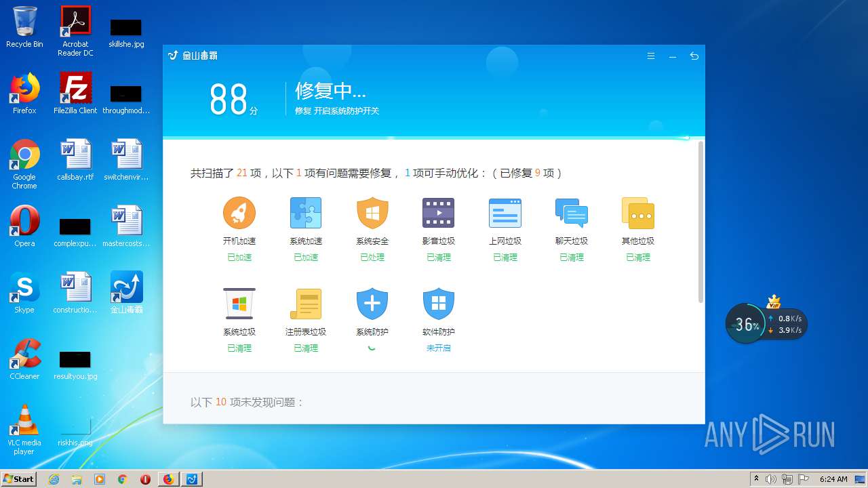Click the 其他垃圾 yellow icon
The image size is (868, 488).
tap(638, 213)
